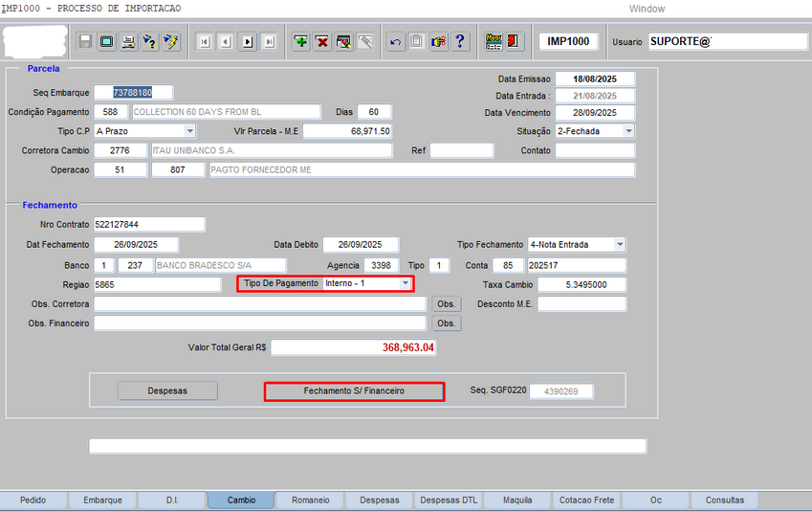Click the Obs. button beside Obs. Corretora
812x512 pixels.
[447, 303]
